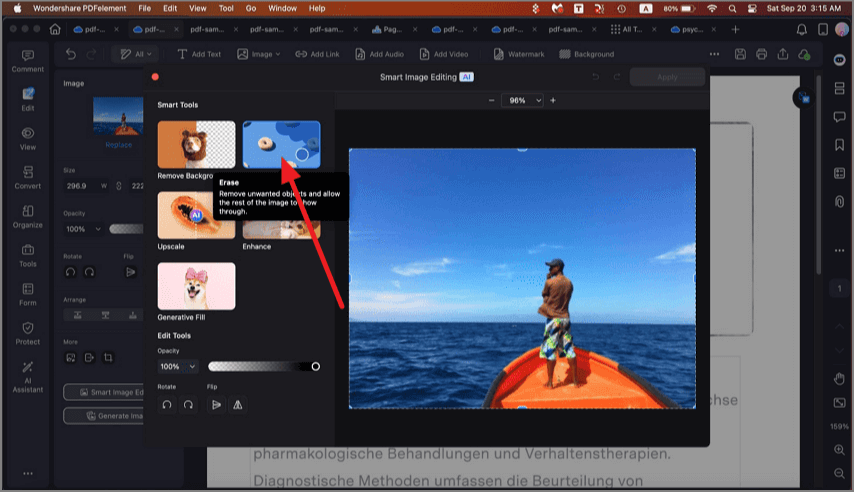Click the Generate Image button
Image resolution: width=854 pixels, height=492 pixels.
[x=104, y=416]
